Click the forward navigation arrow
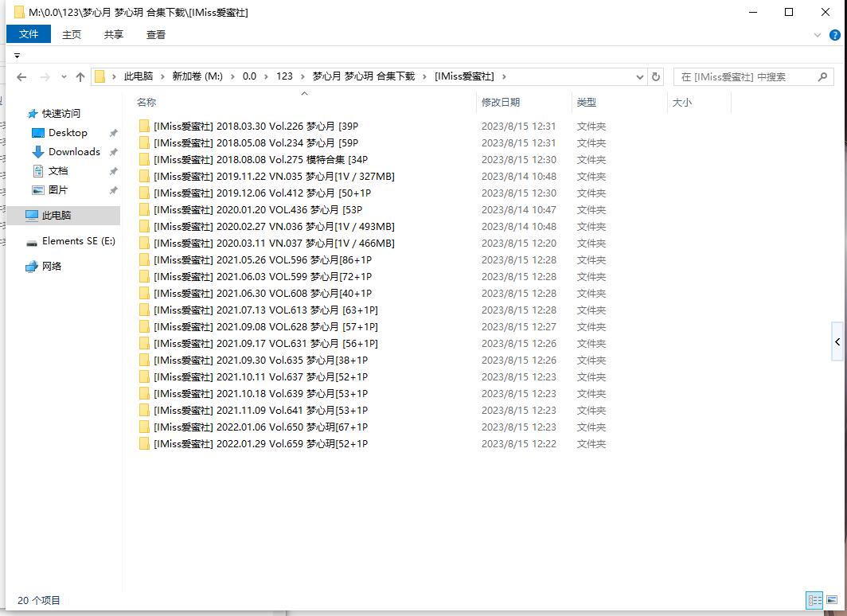 [45, 77]
